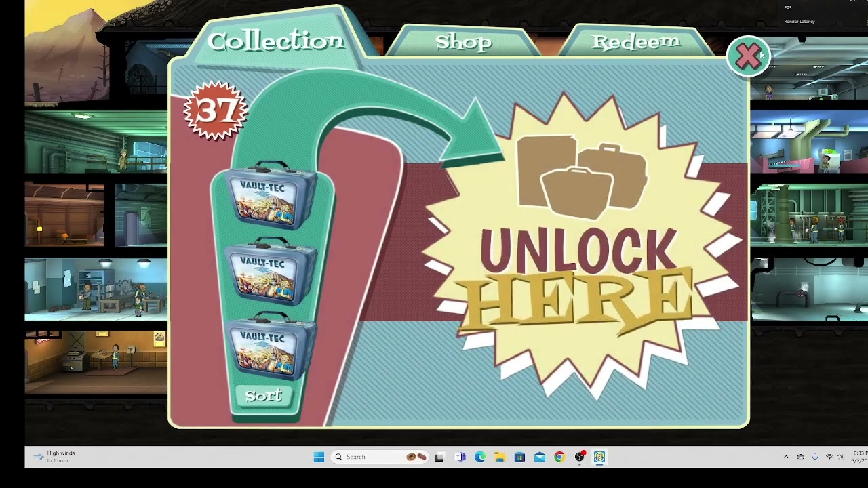
Task: Open the Windows Start menu
Action: tap(319, 457)
